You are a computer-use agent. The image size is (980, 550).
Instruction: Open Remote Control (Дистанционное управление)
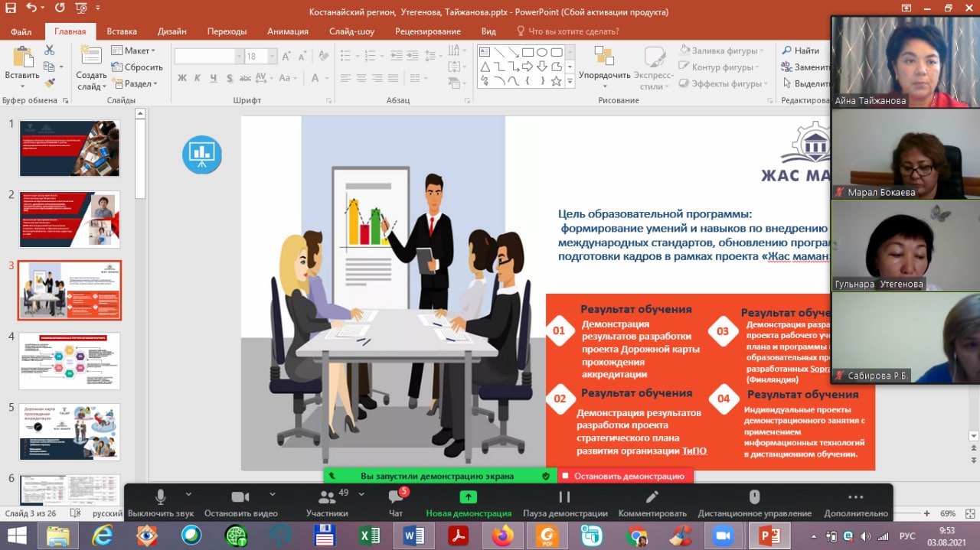(x=754, y=503)
